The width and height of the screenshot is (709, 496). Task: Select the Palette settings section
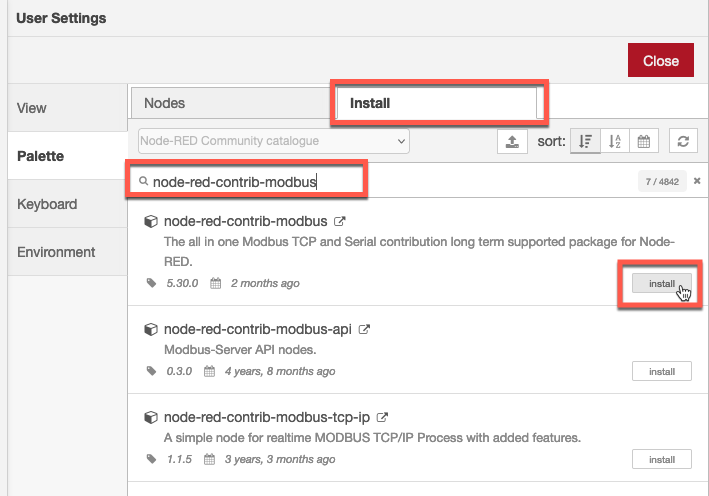(67, 156)
